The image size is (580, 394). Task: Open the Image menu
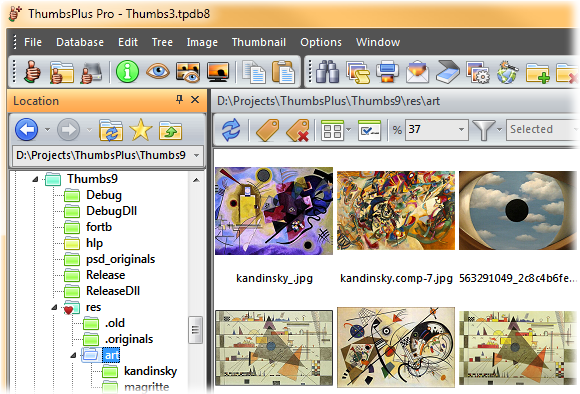202,42
